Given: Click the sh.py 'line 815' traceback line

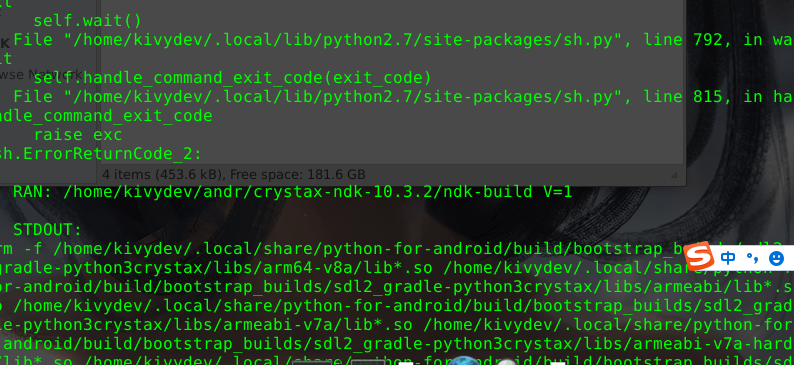Looking at the screenshot, I should 403,97.
